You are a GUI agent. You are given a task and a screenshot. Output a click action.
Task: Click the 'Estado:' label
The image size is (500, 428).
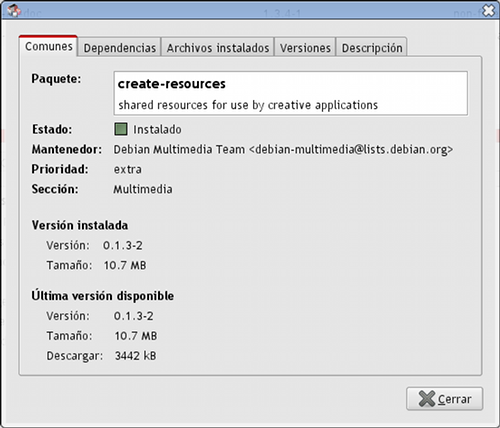pyautogui.click(x=52, y=129)
